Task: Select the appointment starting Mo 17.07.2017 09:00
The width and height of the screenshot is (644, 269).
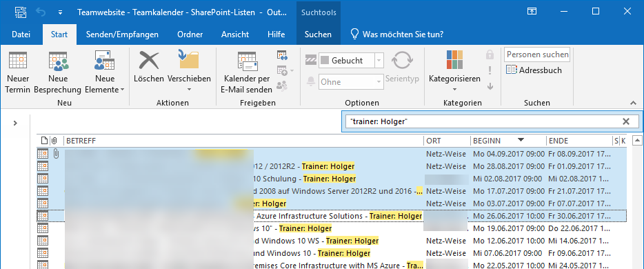Action: point(332,191)
